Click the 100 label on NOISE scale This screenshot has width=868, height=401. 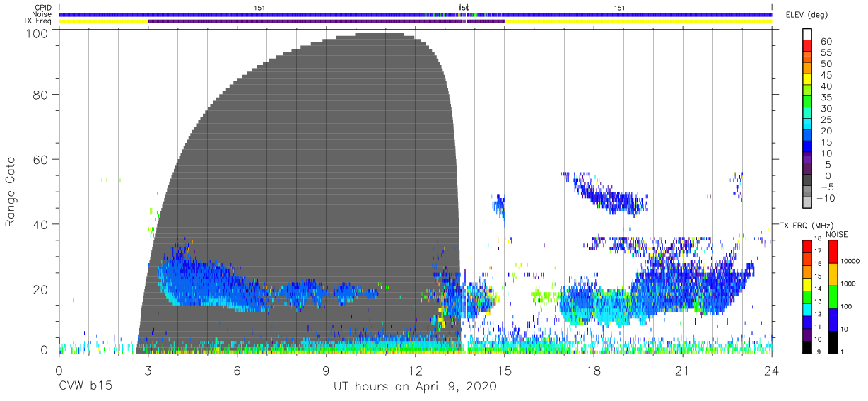pos(846,306)
